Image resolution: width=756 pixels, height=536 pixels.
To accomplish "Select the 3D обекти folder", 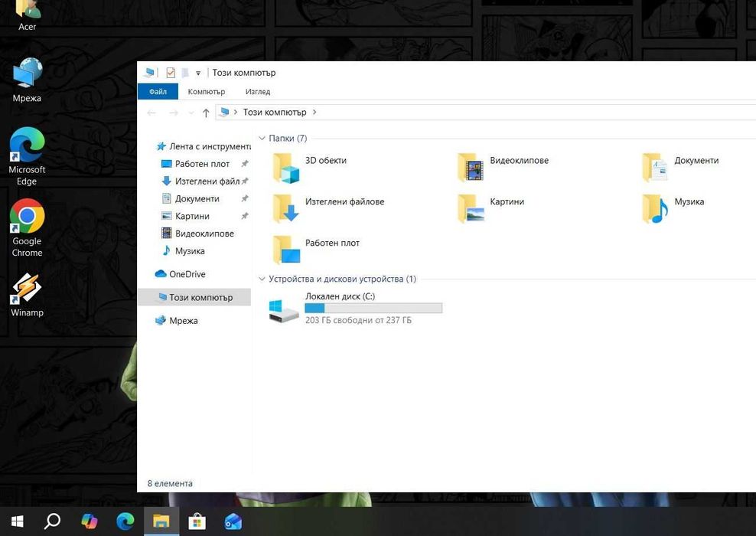I will pyautogui.click(x=310, y=168).
